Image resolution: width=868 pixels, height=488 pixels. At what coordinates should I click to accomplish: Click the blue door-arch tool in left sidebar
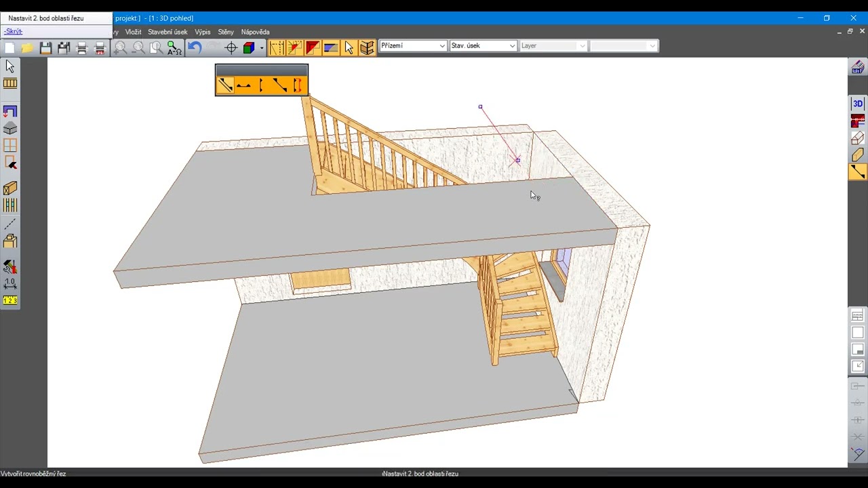coord(10,111)
